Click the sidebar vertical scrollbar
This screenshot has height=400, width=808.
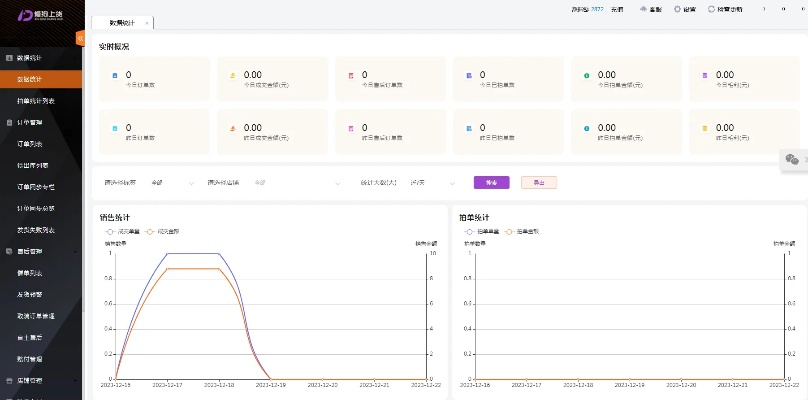83,180
